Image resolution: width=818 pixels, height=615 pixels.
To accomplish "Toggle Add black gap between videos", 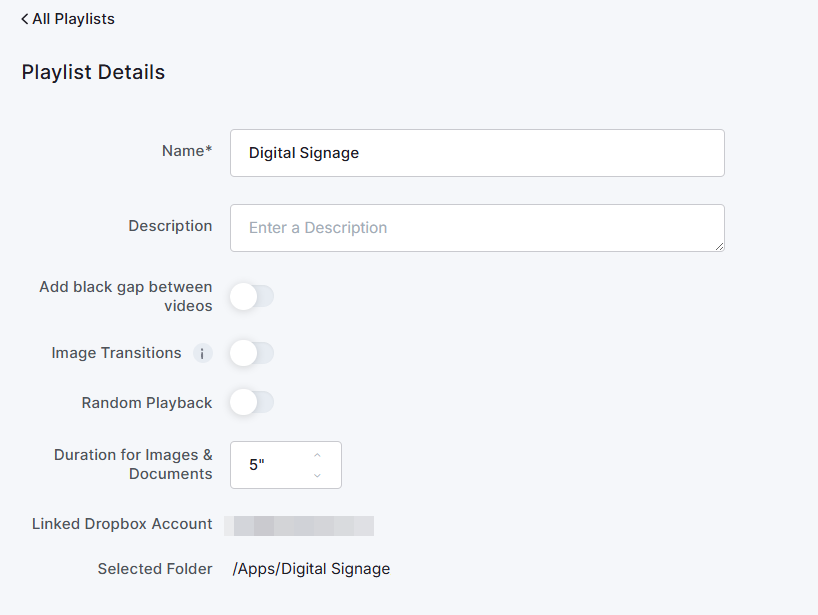I will tap(251, 296).
